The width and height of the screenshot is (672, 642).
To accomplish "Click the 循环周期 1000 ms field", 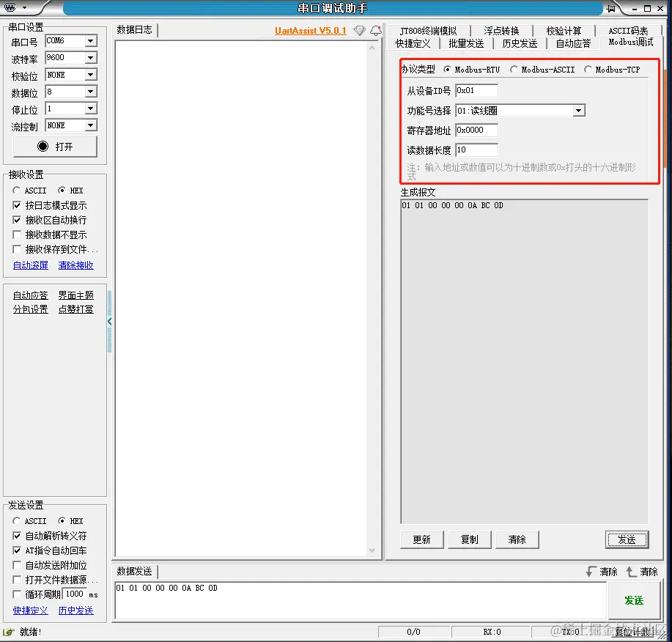I will (74, 594).
